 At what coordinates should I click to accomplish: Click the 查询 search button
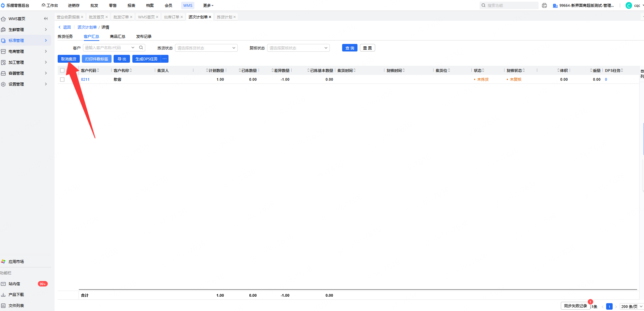[350, 48]
